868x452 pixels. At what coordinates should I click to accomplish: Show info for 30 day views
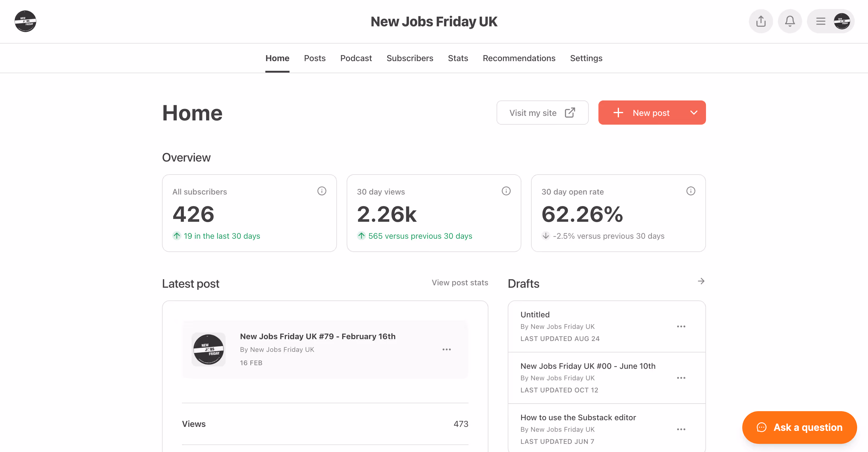(x=506, y=191)
